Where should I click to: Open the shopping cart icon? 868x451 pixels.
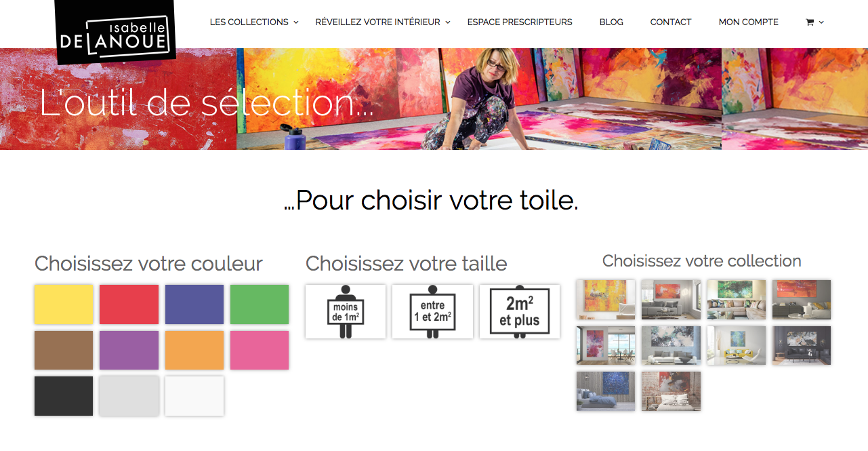(809, 22)
